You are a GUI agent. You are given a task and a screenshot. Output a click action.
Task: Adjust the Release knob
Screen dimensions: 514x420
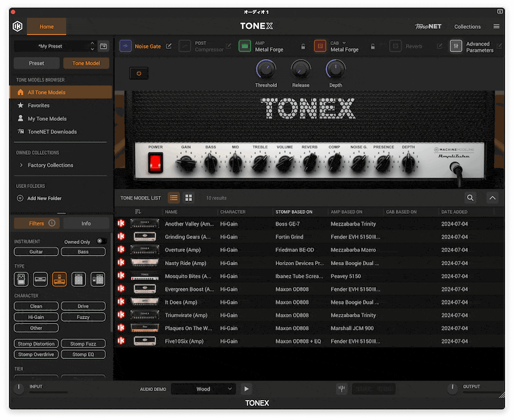click(x=301, y=69)
